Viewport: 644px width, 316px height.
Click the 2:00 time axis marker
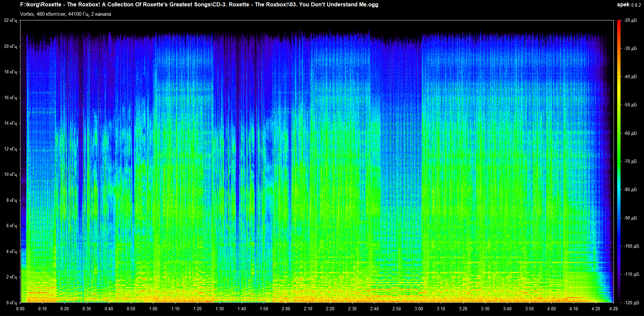[286, 309]
